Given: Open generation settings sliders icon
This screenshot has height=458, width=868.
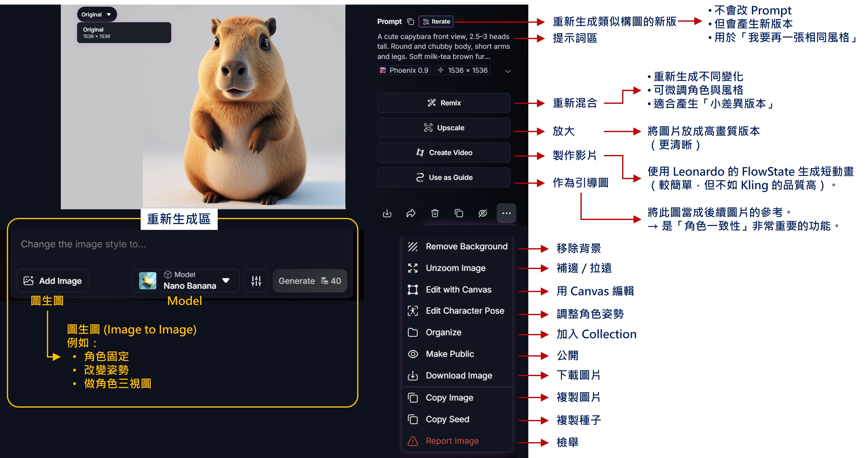Looking at the screenshot, I should (256, 280).
